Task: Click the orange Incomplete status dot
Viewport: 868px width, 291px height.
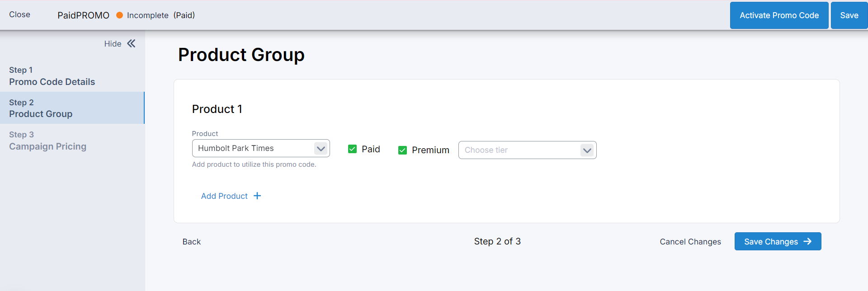Action: pos(120,15)
